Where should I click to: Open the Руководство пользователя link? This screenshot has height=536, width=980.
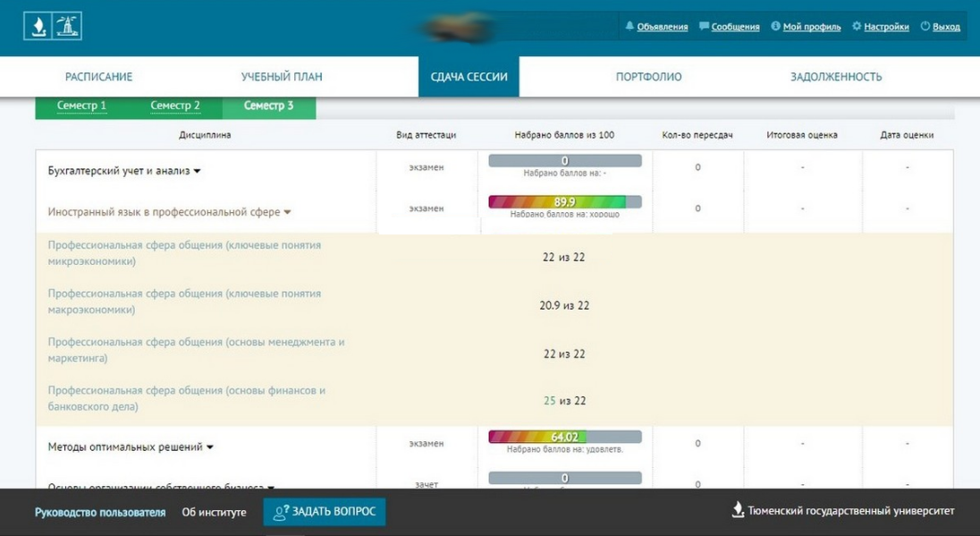(100, 512)
